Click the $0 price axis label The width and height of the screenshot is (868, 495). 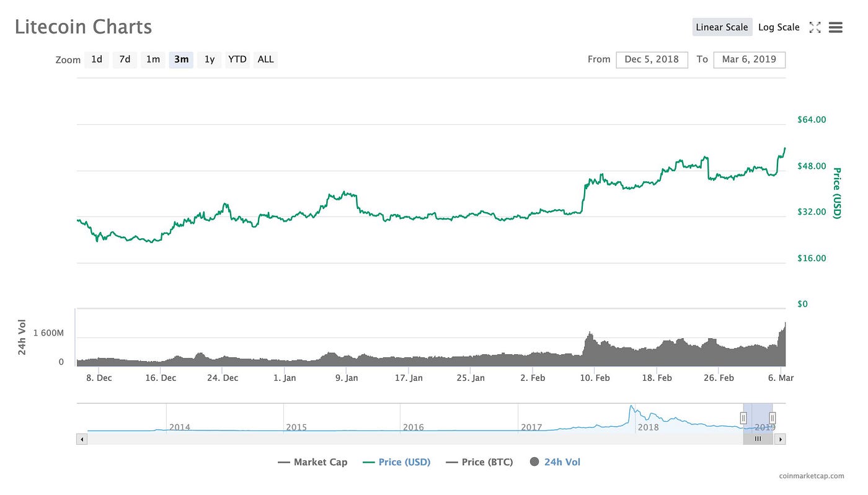tap(804, 305)
